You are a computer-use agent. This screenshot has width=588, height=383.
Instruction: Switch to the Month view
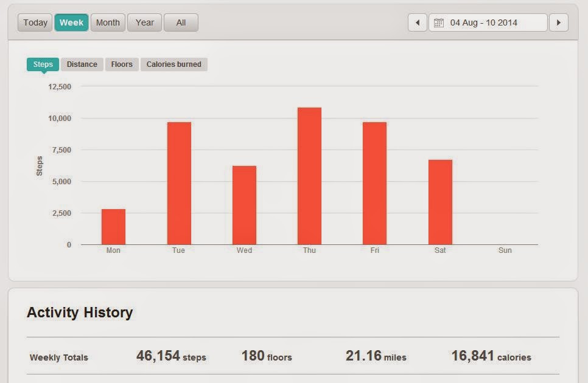(108, 22)
